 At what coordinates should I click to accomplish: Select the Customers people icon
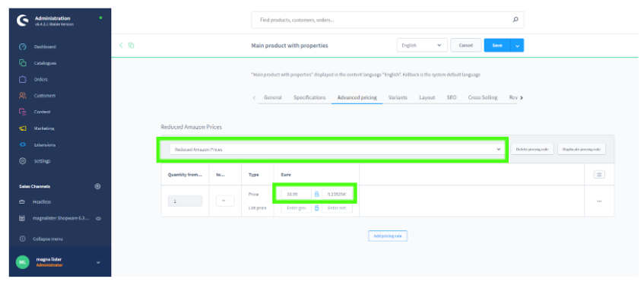pos(23,96)
